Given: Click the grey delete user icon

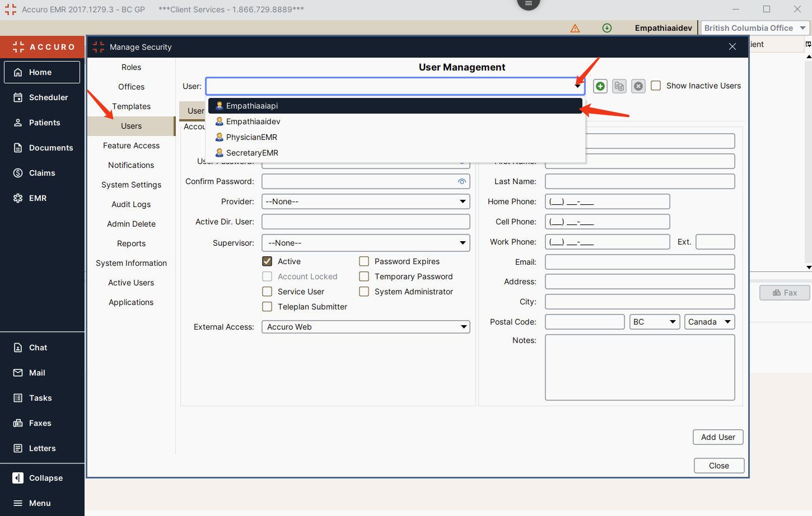Looking at the screenshot, I should point(638,86).
